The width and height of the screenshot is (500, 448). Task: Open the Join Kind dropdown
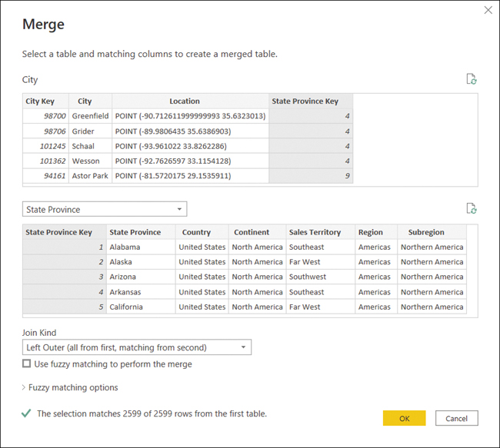[137, 347]
